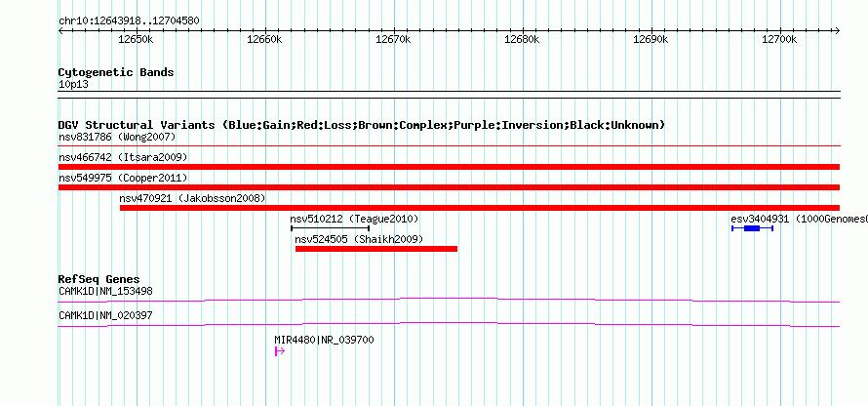Screen dimensions: 868x406
Task: Select the esv3404931 blue gain variant glyph
Action: [752, 228]
